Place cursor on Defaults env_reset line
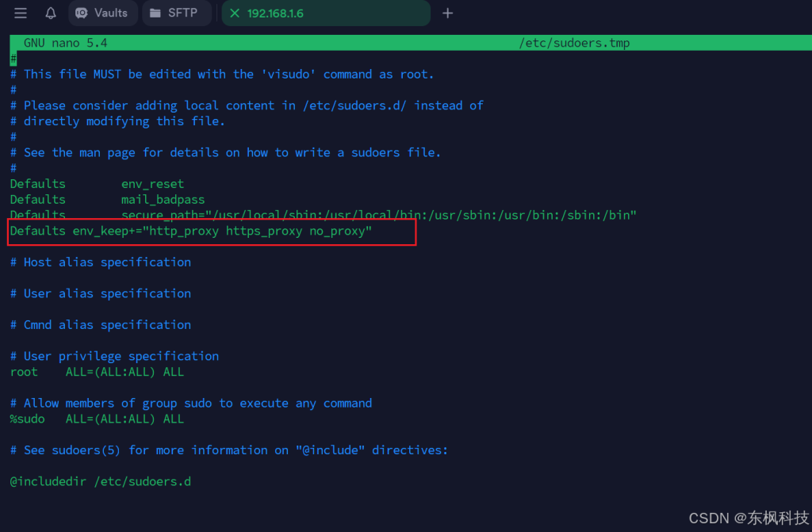This screenshot has height=532, width=812. [97, 184]
